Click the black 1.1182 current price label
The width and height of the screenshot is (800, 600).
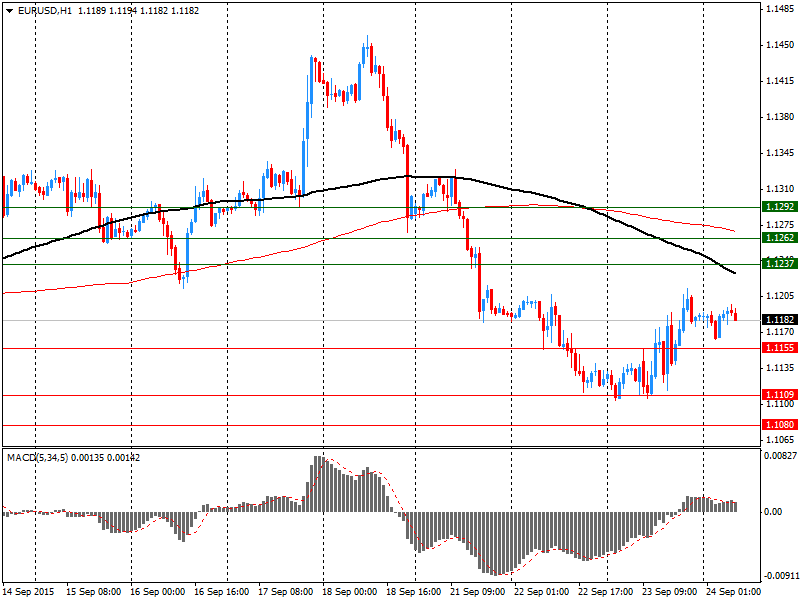pyautogui.click(x=780, y=320)
